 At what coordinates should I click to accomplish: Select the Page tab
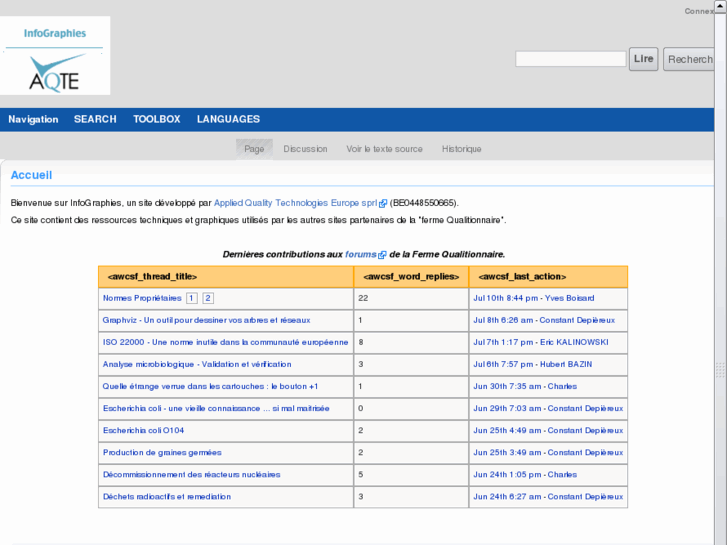254,149
